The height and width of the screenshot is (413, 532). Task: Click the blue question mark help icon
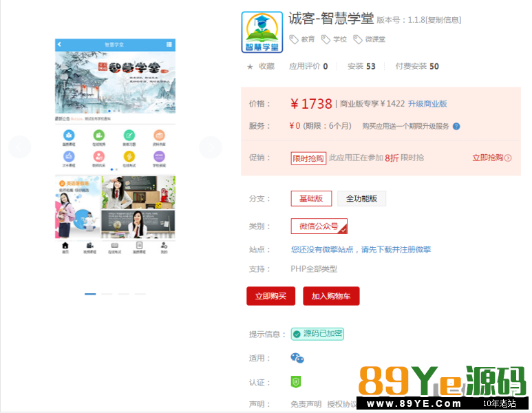456,126
